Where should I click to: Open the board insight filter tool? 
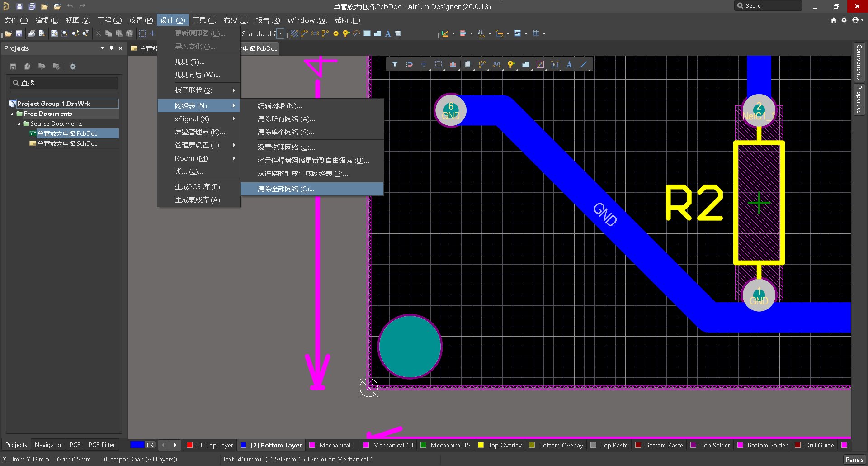[x=395, y=64]
